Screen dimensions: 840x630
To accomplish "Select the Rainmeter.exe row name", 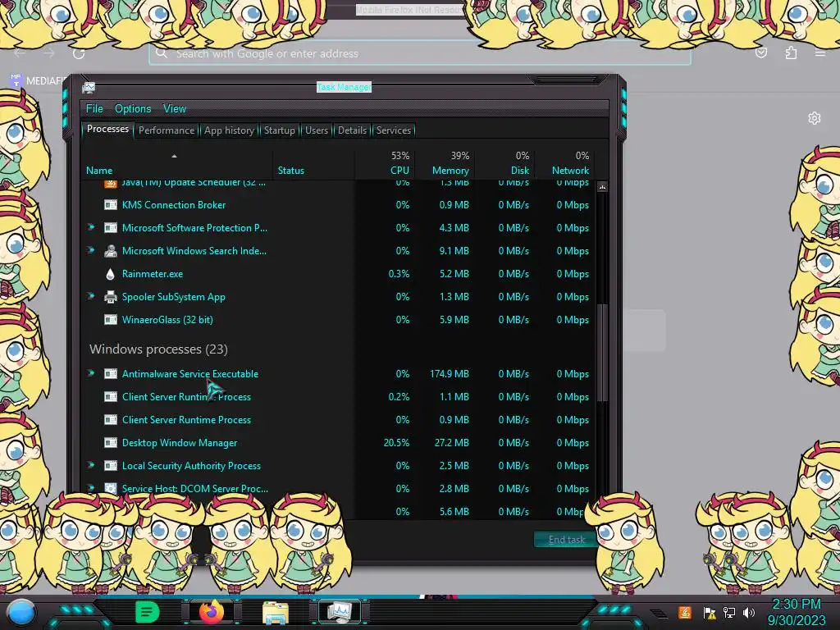I will click(153, 274).
